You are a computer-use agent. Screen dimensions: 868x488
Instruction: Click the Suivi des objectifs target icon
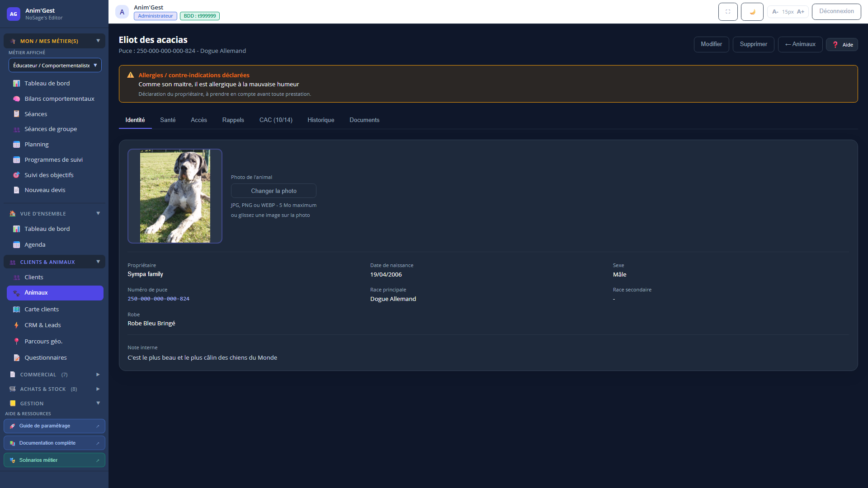pos(16,175)
